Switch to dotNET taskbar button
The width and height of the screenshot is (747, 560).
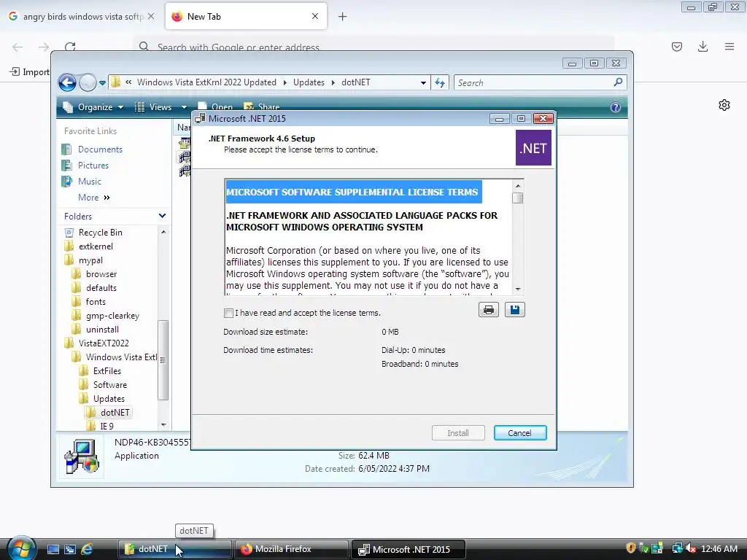(x=174, y=549)
